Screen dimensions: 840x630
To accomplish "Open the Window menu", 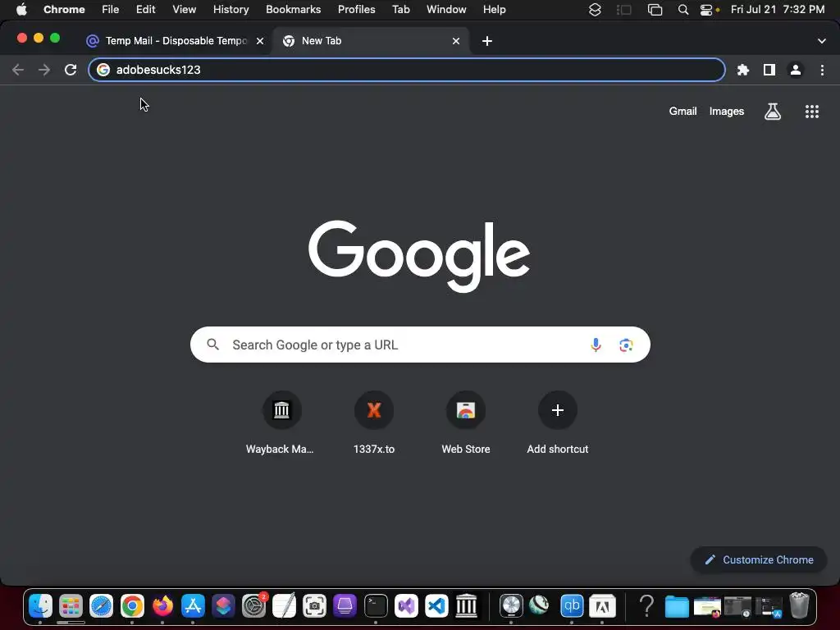I will (446, 10).
